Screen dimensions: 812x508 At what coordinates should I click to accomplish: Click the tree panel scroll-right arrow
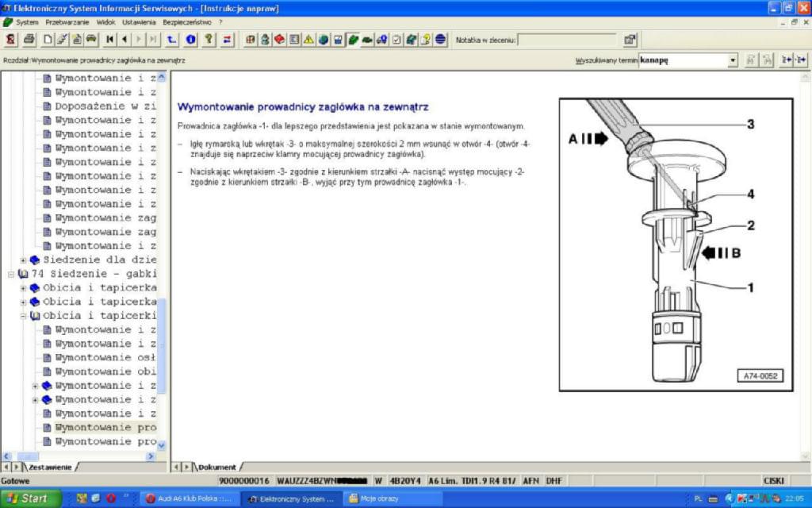pyautogui.click(x=151, y=456)
